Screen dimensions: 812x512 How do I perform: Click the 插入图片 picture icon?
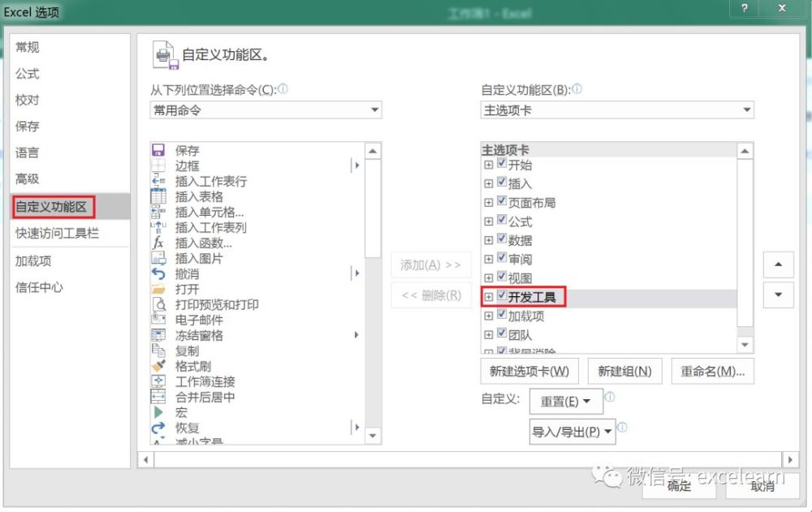pyautogui.click(x=158, y=258)
